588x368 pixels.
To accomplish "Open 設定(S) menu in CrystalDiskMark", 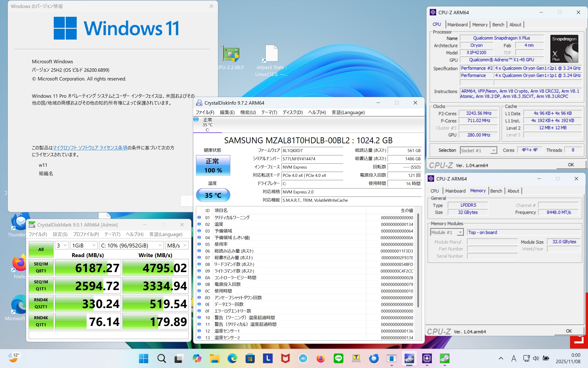I will [x=60, y=234].
